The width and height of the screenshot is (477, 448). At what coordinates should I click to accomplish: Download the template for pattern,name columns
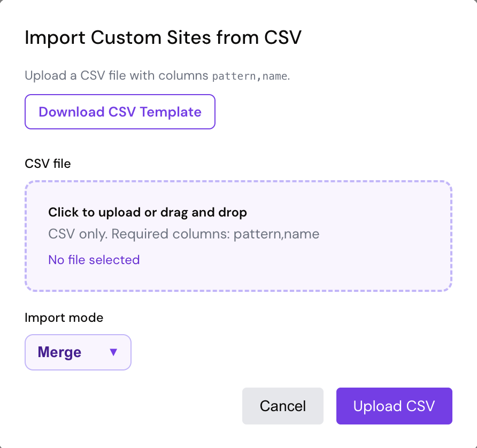pyautogui.click(x=119, y=112)
